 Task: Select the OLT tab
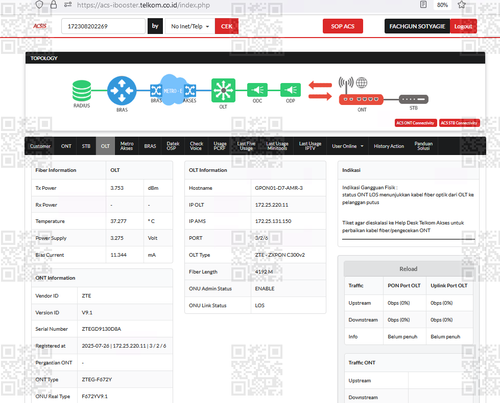[x=105, y=146]
